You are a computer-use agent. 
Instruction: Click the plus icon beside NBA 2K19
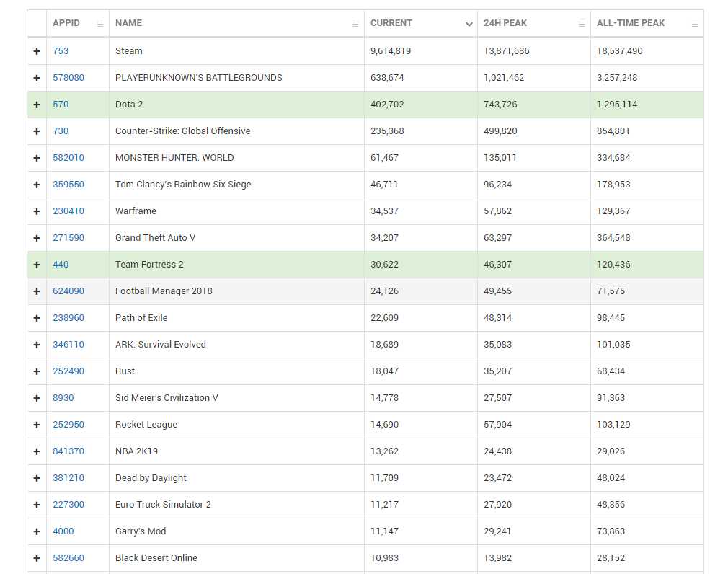coord(37,451)
